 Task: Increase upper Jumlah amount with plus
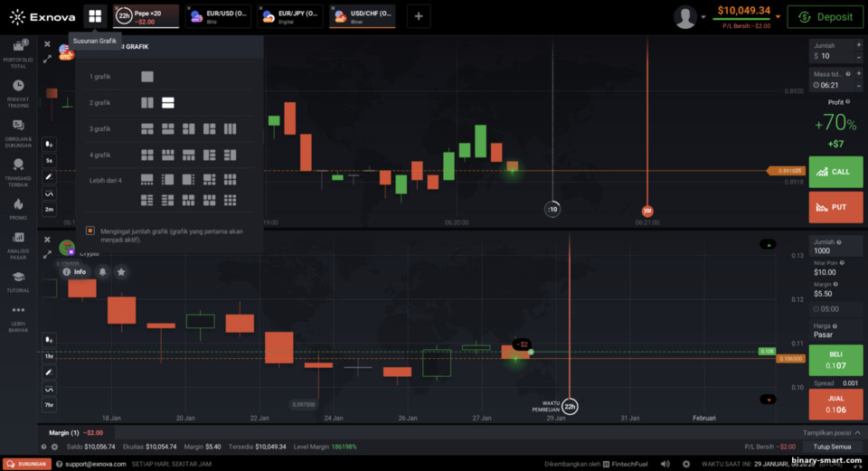pos(859,45)
